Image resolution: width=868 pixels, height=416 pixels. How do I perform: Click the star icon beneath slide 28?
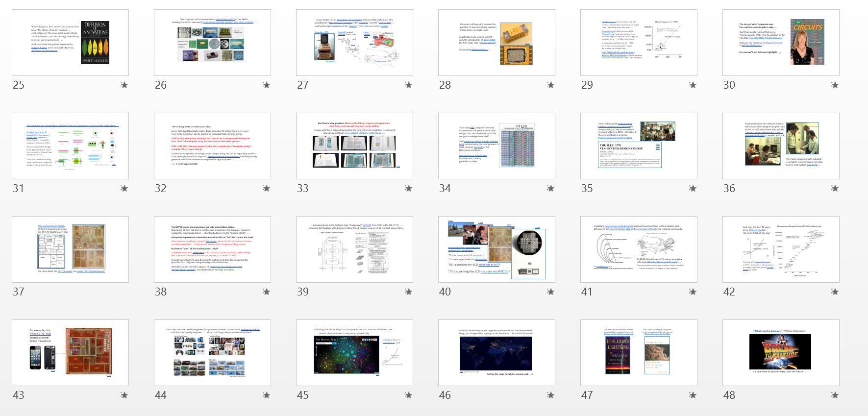tap(550, 85)
